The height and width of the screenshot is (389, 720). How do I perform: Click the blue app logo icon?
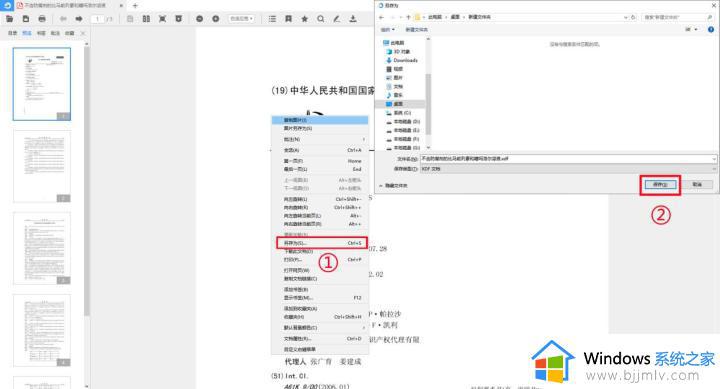tap(6, 6)
